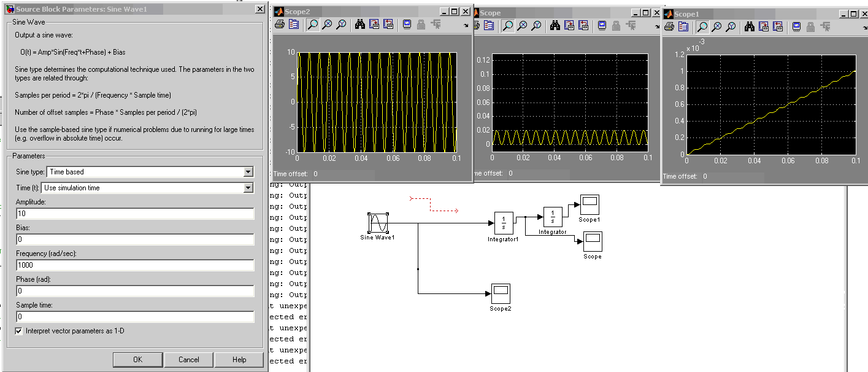Expand the Time (t) dropdown
This screenshot has height=372, width=868.
tap(248, 188)
